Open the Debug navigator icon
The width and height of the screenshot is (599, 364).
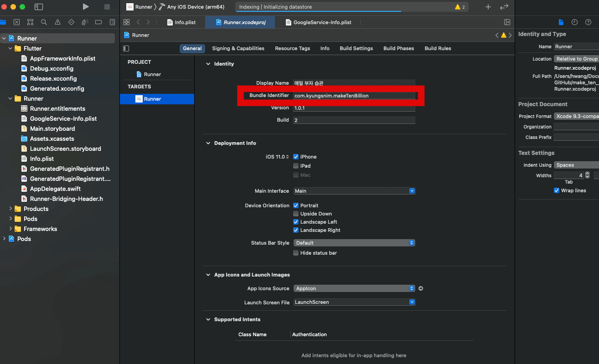pyautogui.click(x=85, y=22)
